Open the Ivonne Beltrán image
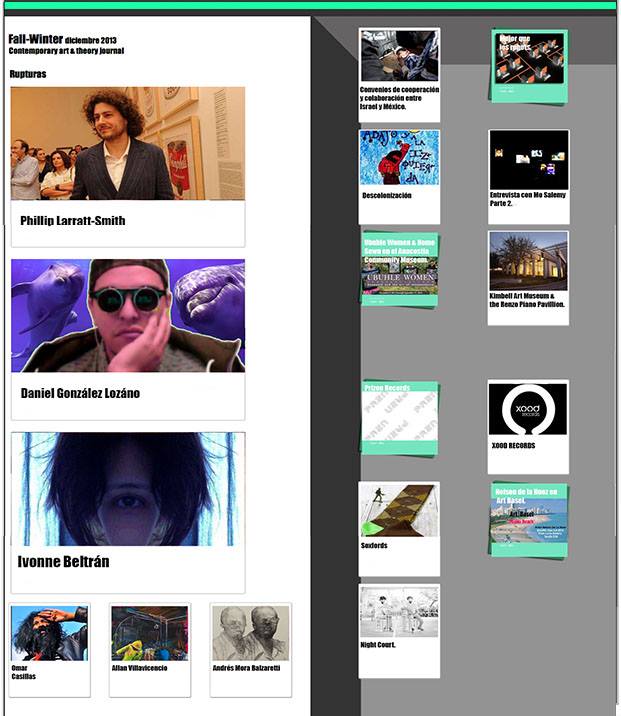The height and width of the screenshot is (716, 621). click(x=128, y=489)
